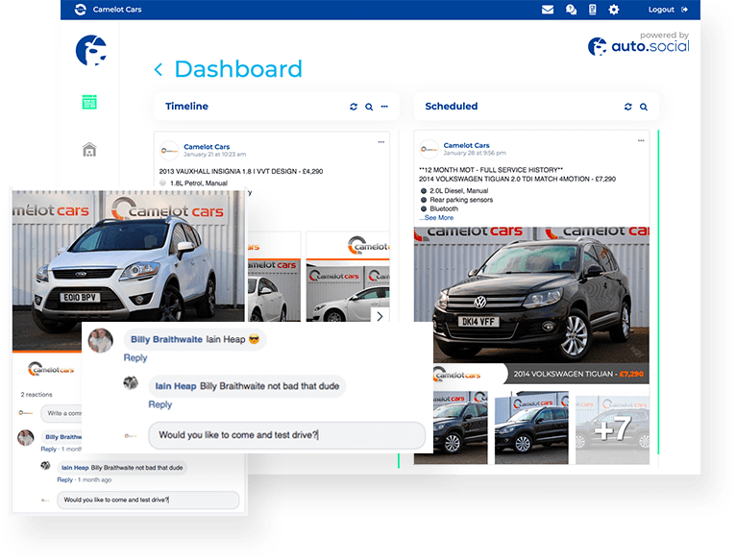
Task: Click the auto.social sidebar logo
Action: point(91,50)
